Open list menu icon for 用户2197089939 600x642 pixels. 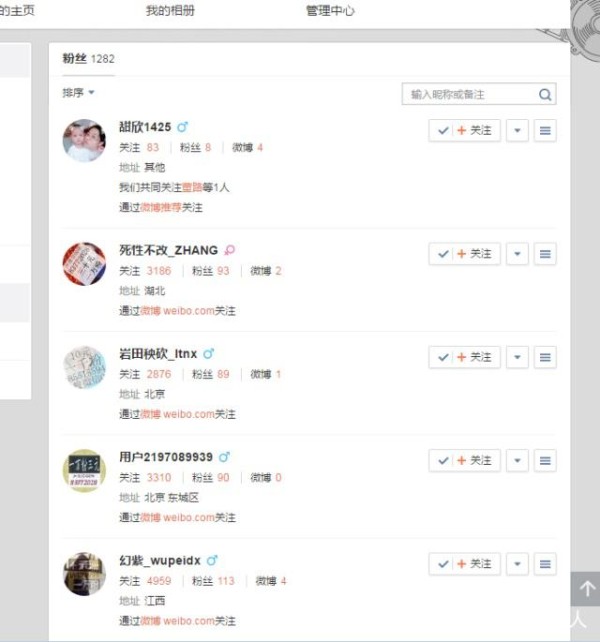[x=545, y=461]
